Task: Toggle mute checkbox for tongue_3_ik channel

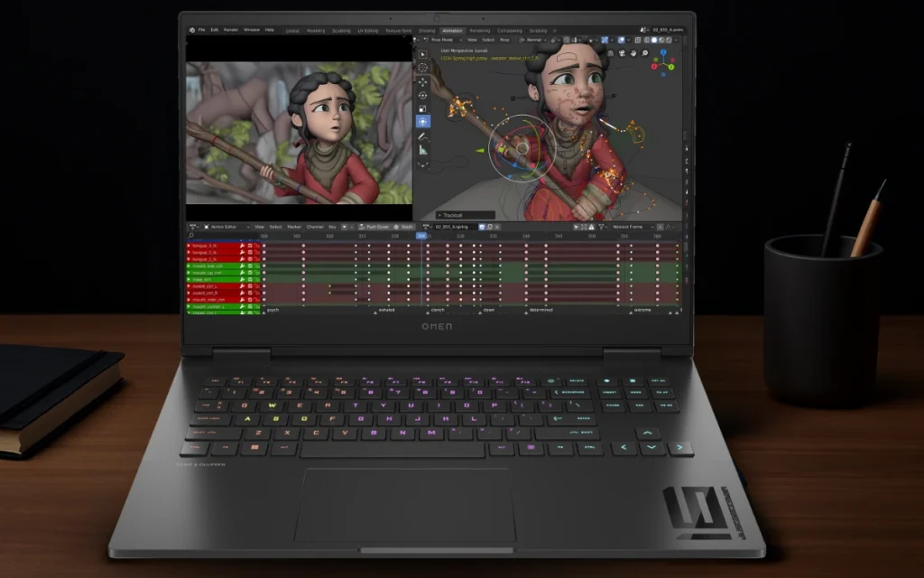Action: tap(250, 246)
